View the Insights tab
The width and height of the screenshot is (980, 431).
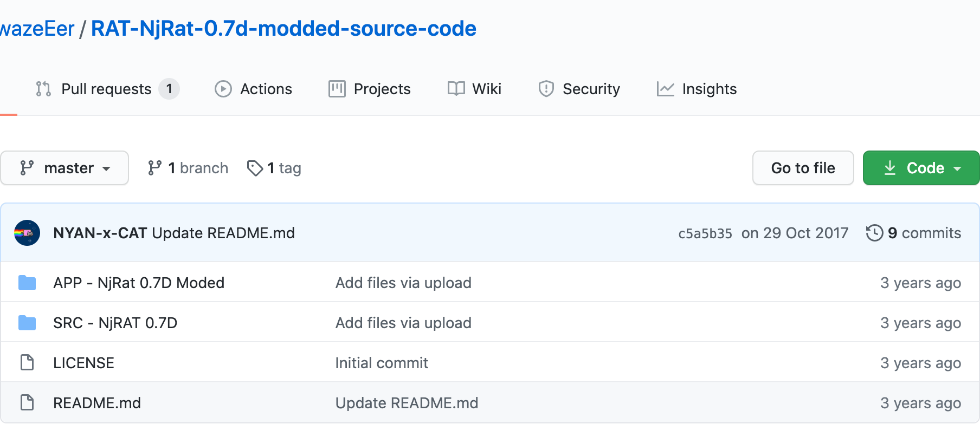click(x=697, y=89)
